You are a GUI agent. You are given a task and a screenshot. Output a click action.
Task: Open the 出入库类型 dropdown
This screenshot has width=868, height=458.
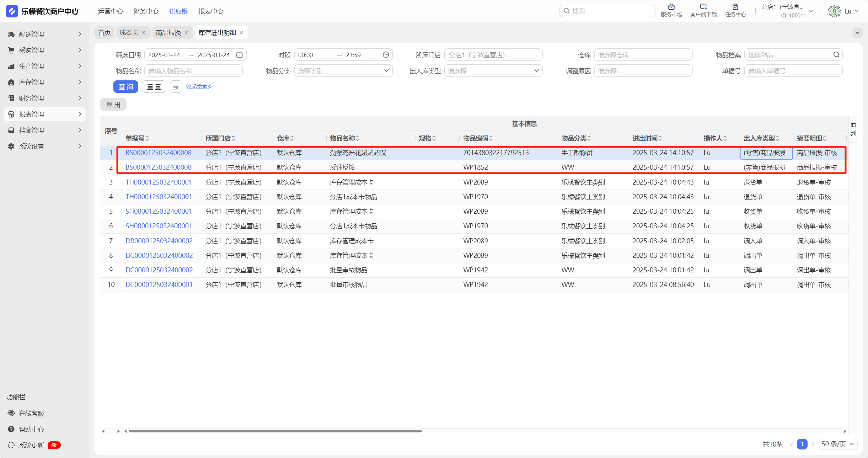(x=493, y=71)
